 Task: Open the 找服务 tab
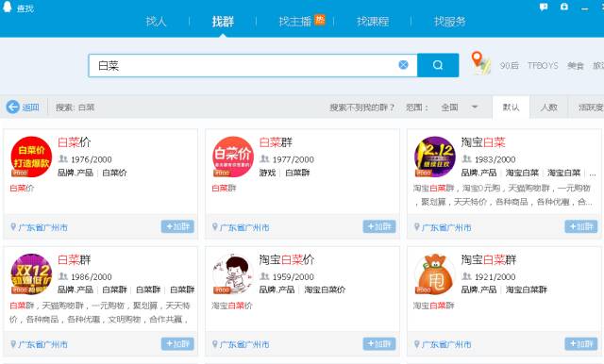point(450,21)
